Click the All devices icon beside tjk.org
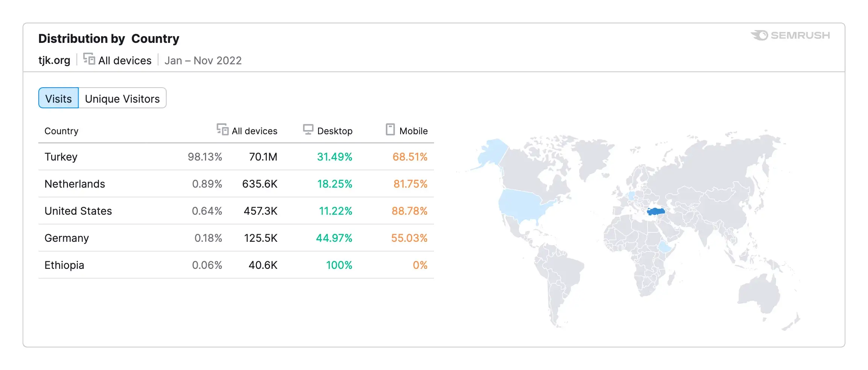The height and width of the screenshot is (370, 868). [x=89, y=59]
